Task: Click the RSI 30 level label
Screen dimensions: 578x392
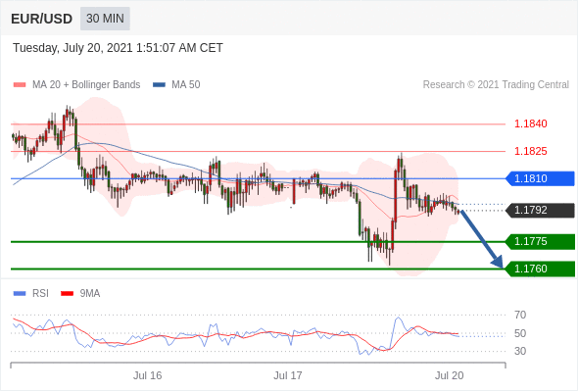Action: click(x=520, y=351)
